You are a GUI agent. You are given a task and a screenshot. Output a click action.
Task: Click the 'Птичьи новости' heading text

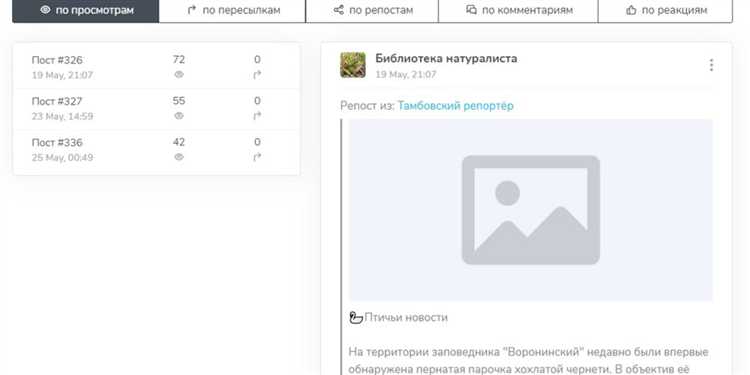coord(406,317)
